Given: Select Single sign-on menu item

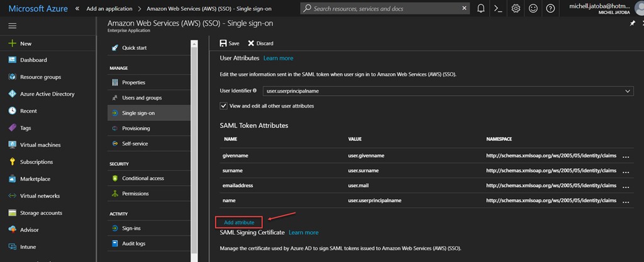Looking at the screenshot, I should click(148, 113).
